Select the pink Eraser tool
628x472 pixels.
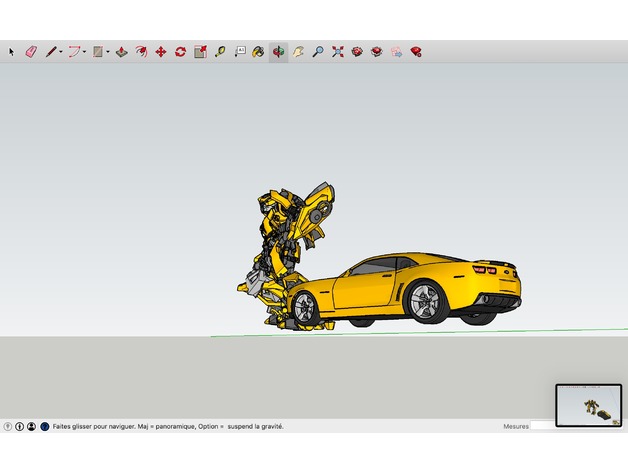tap(31, 52)
